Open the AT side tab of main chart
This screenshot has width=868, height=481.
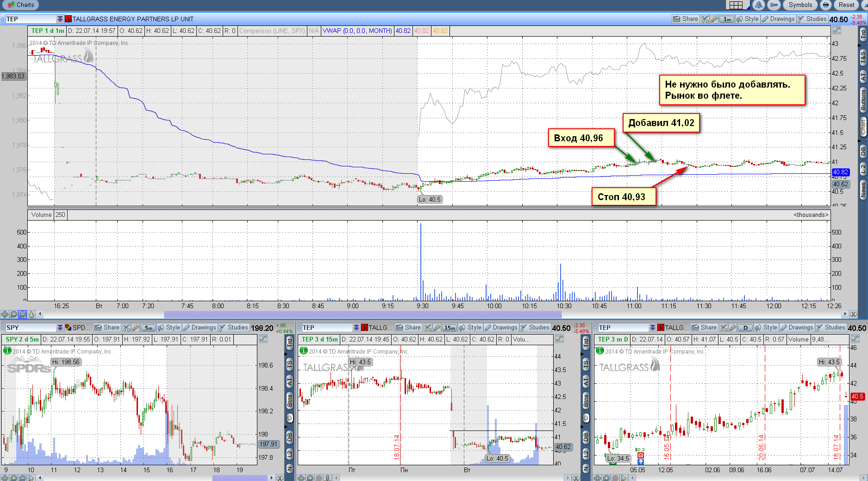pos(863,76)
